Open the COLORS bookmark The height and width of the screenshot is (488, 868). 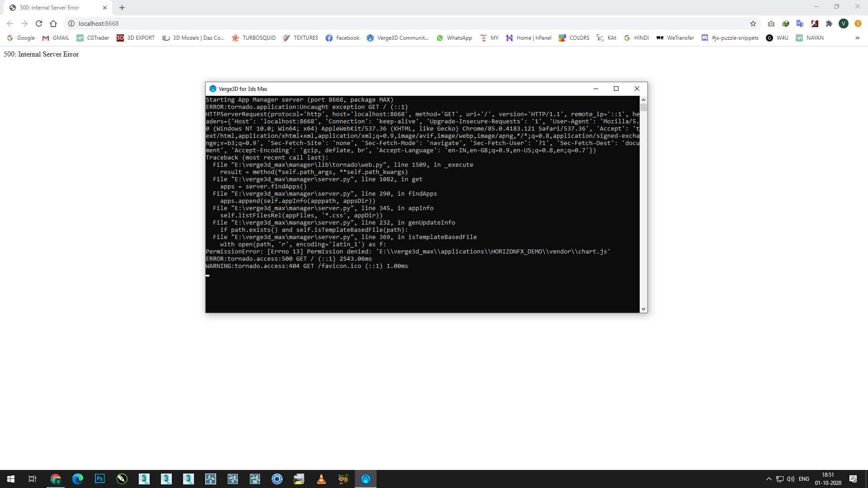[574, 38]
